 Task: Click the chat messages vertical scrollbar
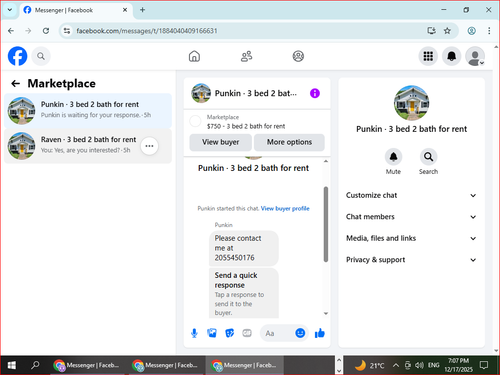[326, 224]
